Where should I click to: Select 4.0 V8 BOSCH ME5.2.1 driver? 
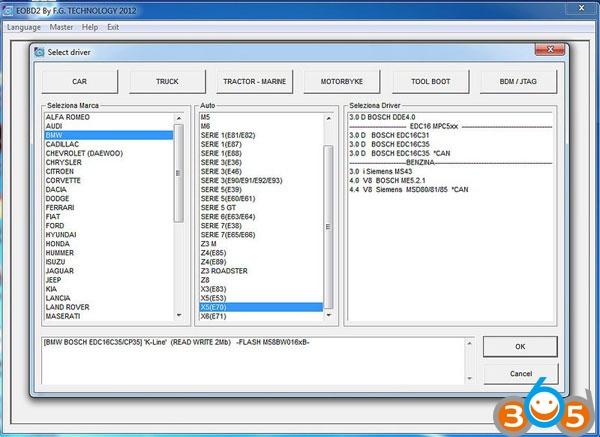pyautogui.click(x=387, y=181)
